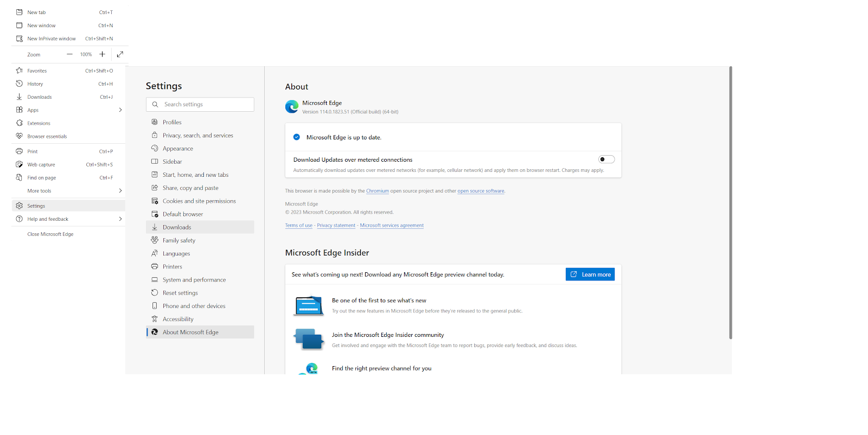This screenshot has height=435, width=868.
Task: Expand the More tools submenu
Action: (x=120, y=191)
